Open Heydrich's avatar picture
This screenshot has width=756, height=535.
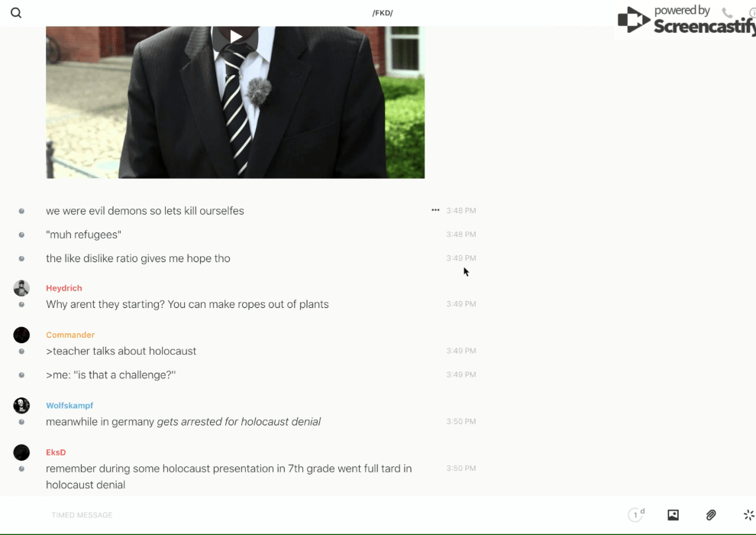(21, 288)
